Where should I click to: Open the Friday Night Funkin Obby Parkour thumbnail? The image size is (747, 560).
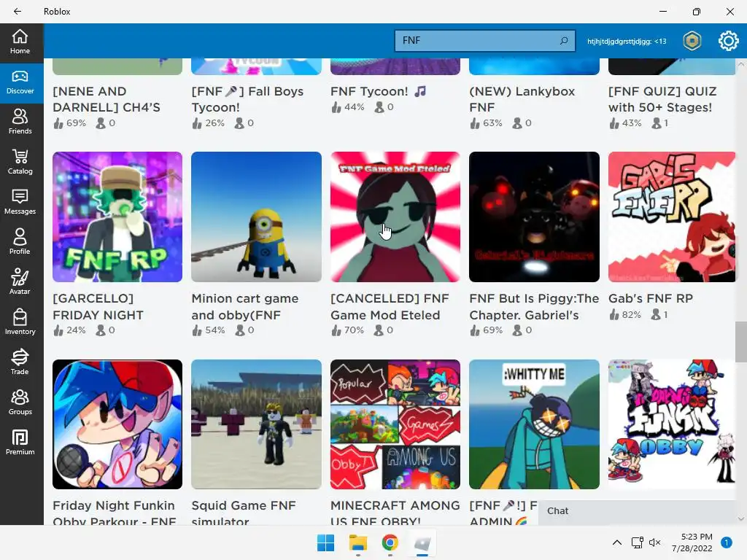[117, 424]
